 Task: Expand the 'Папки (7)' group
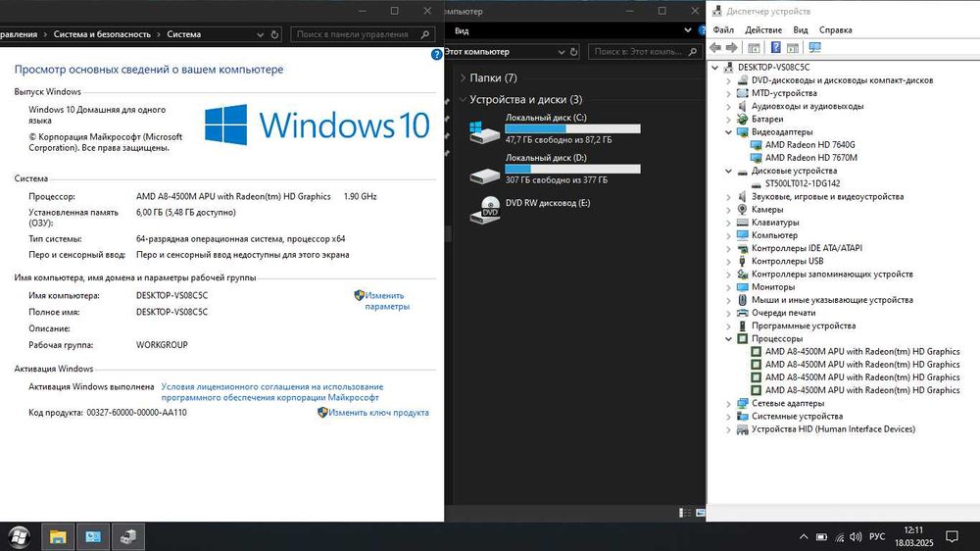click(x=464, y=78)
